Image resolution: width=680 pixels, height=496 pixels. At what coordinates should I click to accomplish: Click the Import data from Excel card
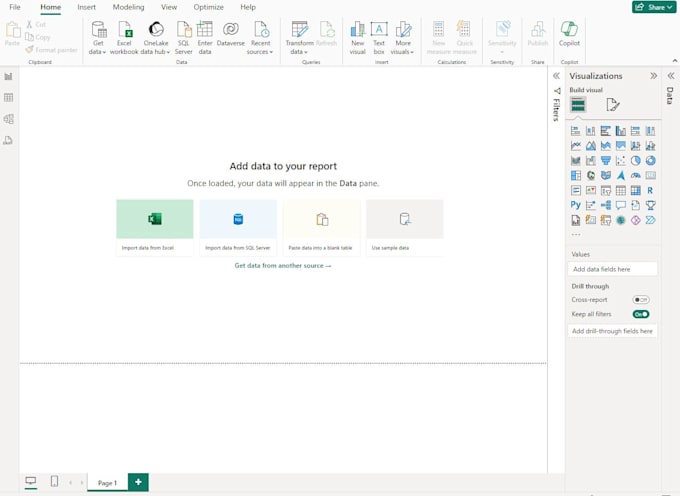tap(154, 227)
